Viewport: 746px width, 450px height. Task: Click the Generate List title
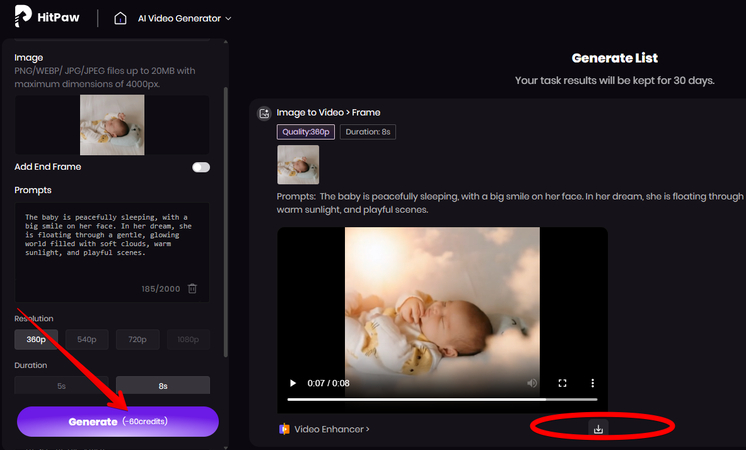point(615,58)
